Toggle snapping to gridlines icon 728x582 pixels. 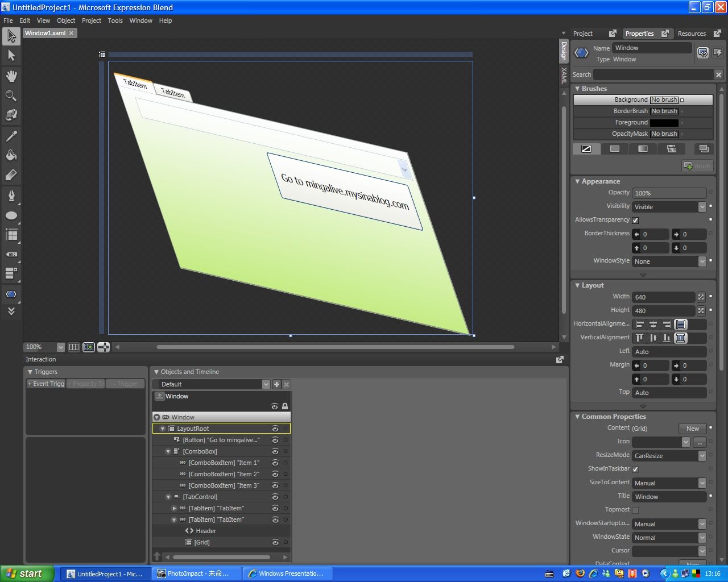pyautogui.click(x=89, y=347)
